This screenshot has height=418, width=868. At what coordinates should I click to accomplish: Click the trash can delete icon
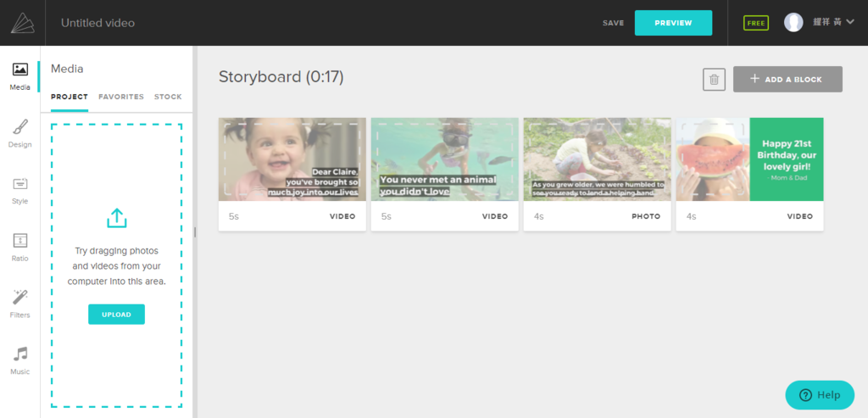[x=714, y=80]
